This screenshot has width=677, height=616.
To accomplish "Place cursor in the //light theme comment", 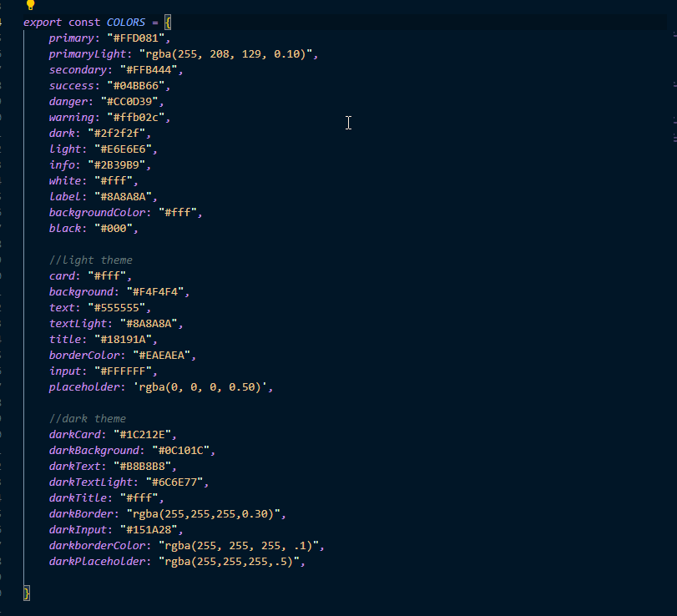I will (90, 260).
